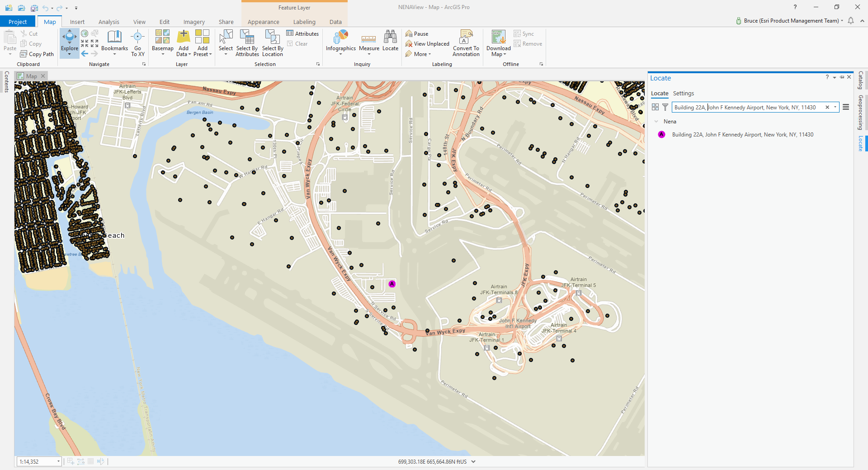Viewport: 868px width, 470px height.
Task: Click the magenta A marker on map
Action: [392, 284]
